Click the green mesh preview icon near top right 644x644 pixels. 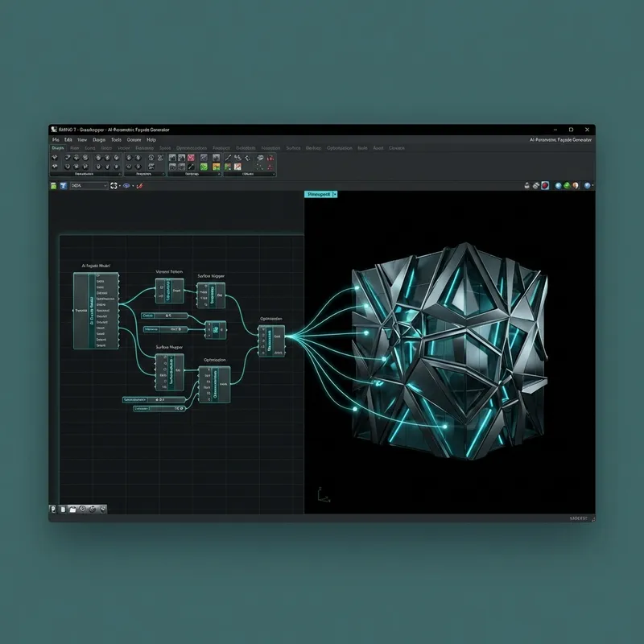[566, 185]
